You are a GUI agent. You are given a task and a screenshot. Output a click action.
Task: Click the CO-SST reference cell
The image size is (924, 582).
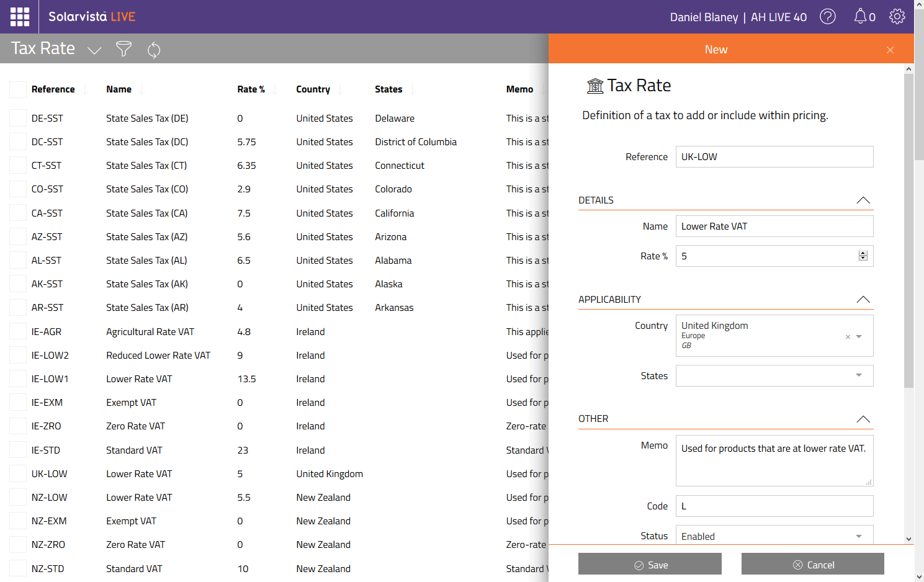pos(47,189)
